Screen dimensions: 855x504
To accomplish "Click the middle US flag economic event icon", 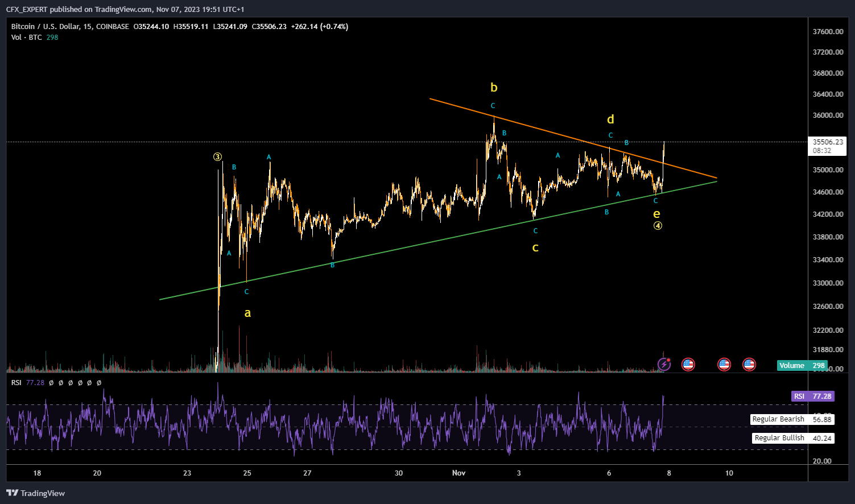I will coord(724,364).
